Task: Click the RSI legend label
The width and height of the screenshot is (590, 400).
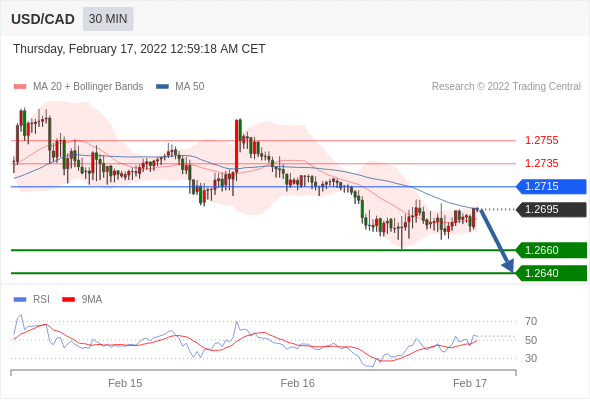Action: [41, 300]
